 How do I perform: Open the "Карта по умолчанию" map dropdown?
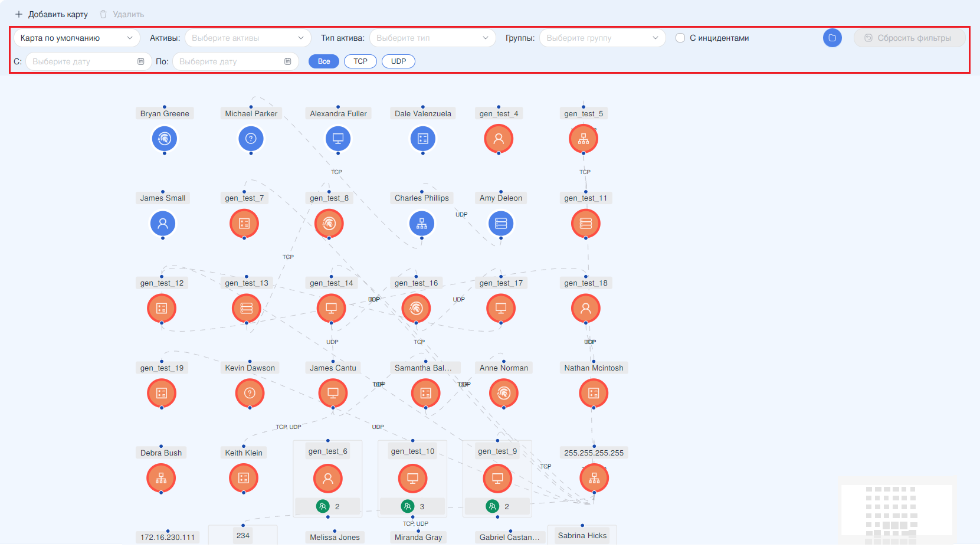77,38
